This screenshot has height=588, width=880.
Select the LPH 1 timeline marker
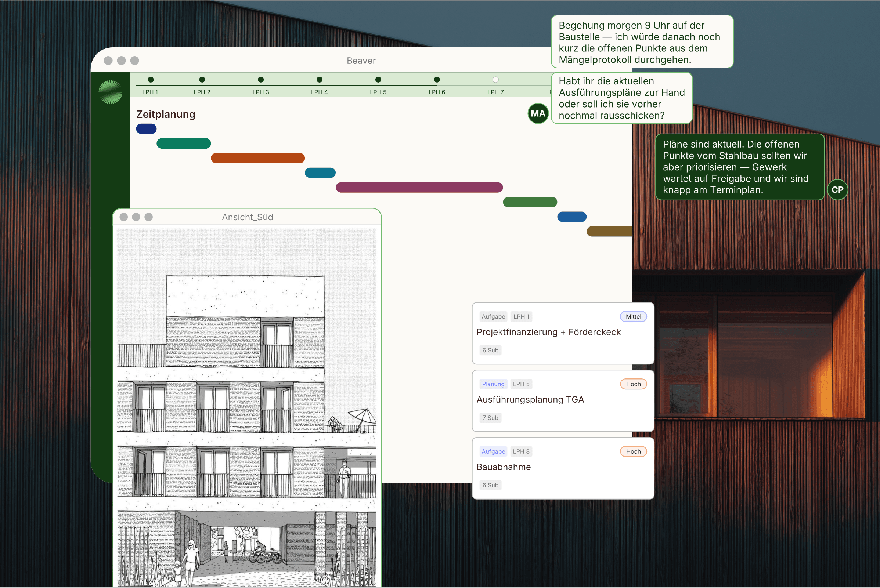(151, 80)
